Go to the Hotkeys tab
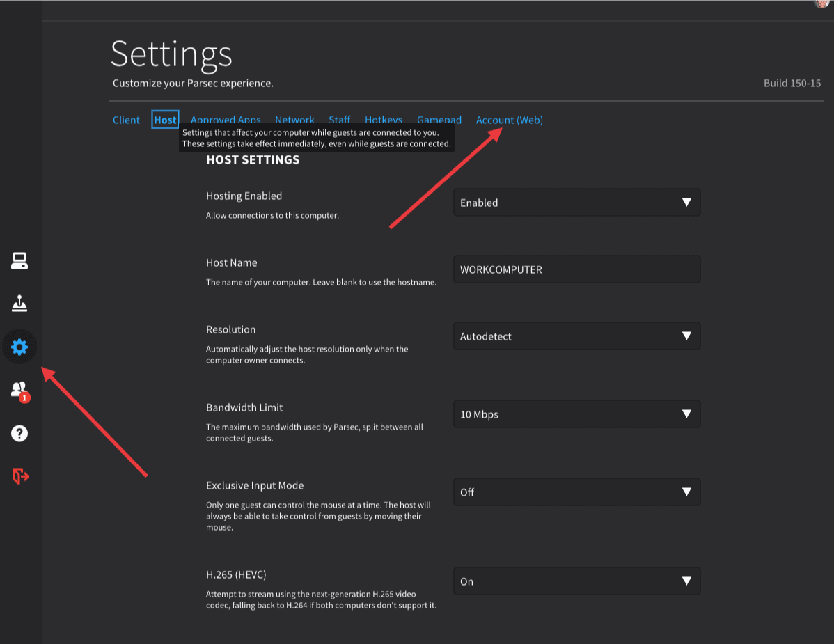The image size is (834, 644). [x=384, y=119]
